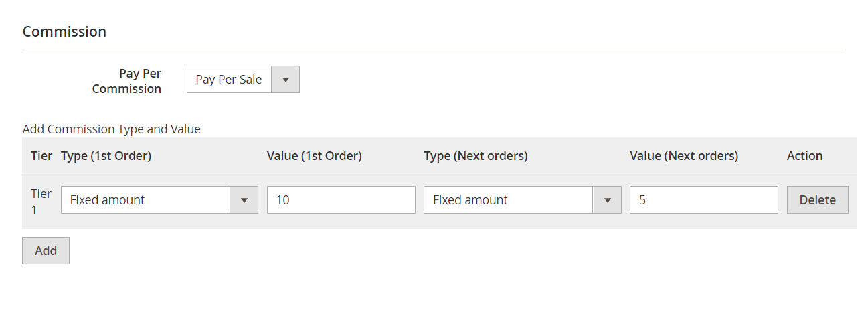Click the Value (Next orders) column header
The width and height of the screenshot is (868, 322).
tap(684, 155)
